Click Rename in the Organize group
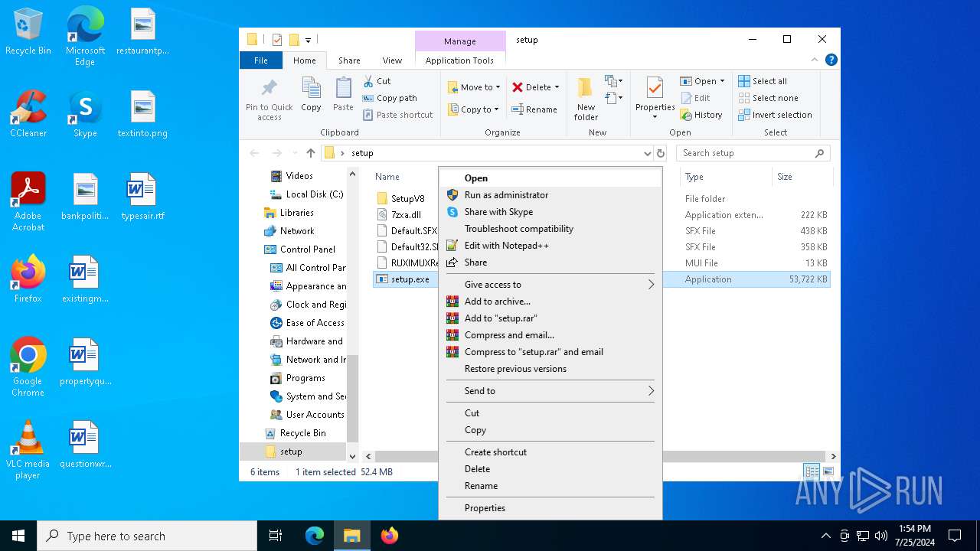This screenshot has height=551, width=980. click(x=534, y=109)
